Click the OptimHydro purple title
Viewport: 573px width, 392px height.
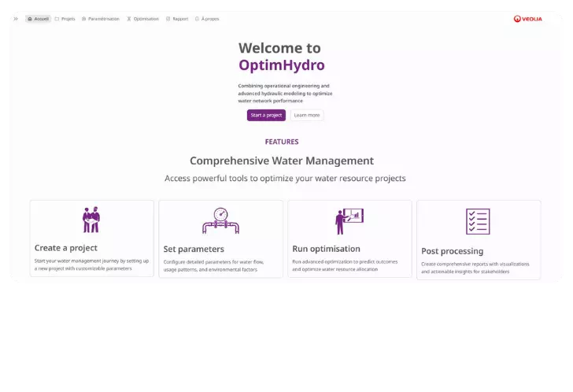pos(282,65)
